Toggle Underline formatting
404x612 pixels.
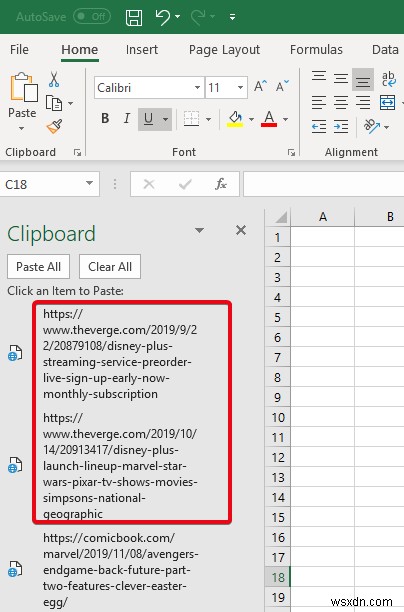(148, 119)
